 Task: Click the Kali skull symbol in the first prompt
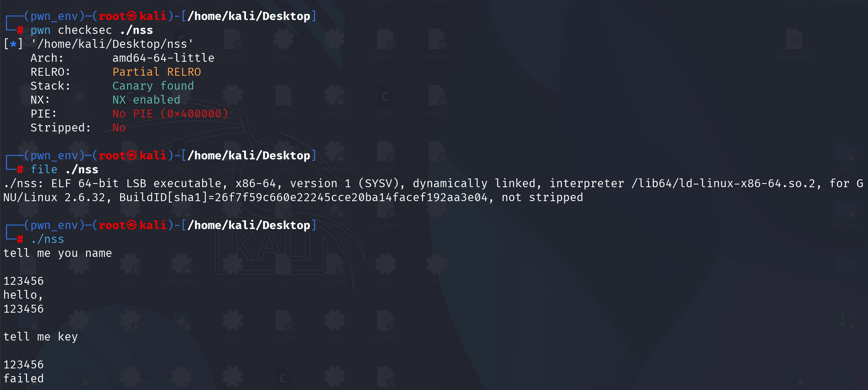point(132,16)
